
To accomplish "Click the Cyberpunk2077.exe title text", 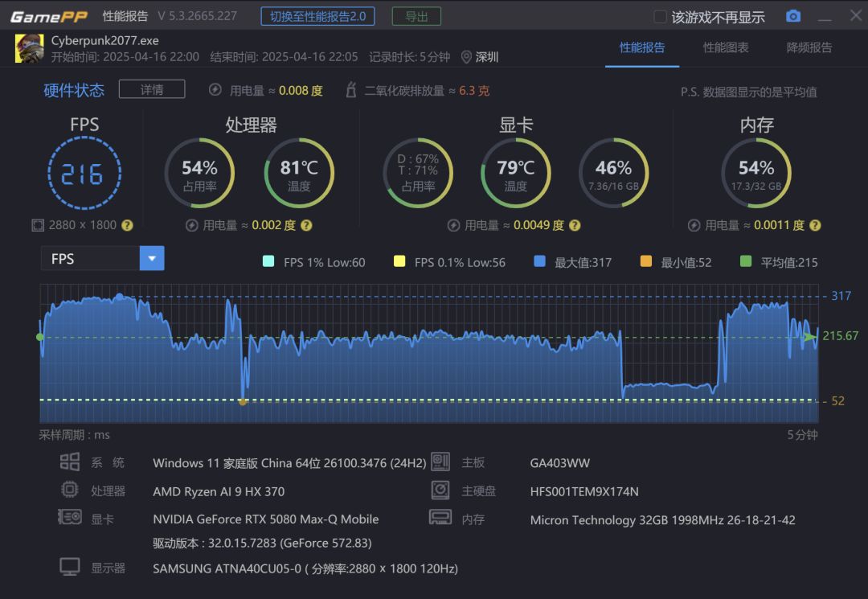I will pyautogui.click(x=104, y=40).
